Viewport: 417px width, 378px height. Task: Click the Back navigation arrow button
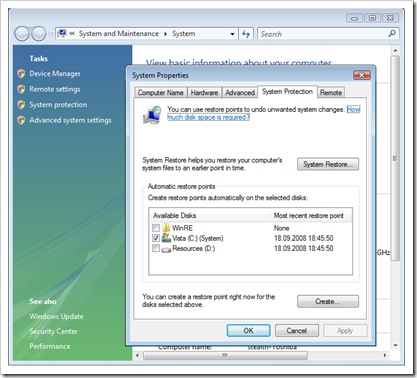click(x=22, y=34)
